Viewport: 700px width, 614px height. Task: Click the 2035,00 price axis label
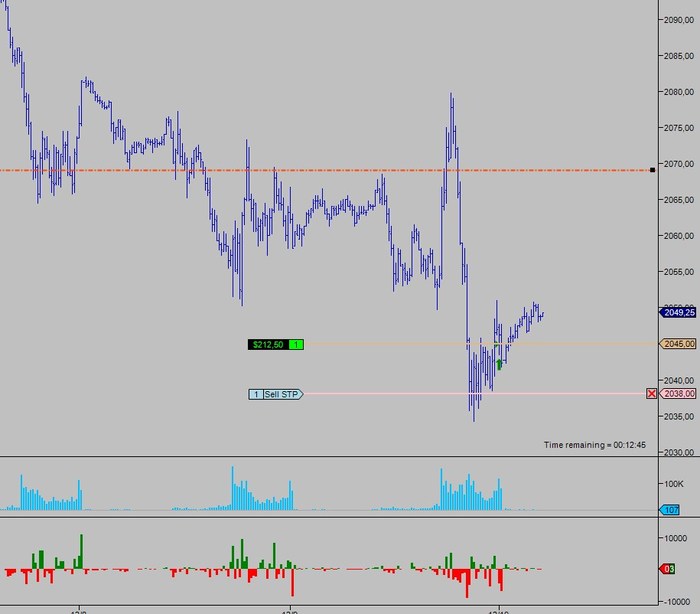679,416
